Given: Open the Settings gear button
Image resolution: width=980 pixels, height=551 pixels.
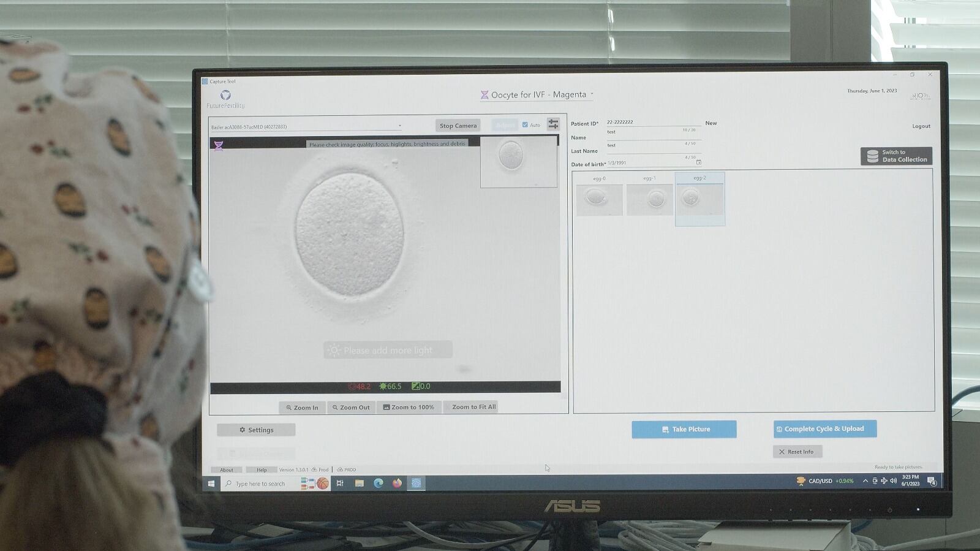Looking at the screenshot, I should [256, 430].
